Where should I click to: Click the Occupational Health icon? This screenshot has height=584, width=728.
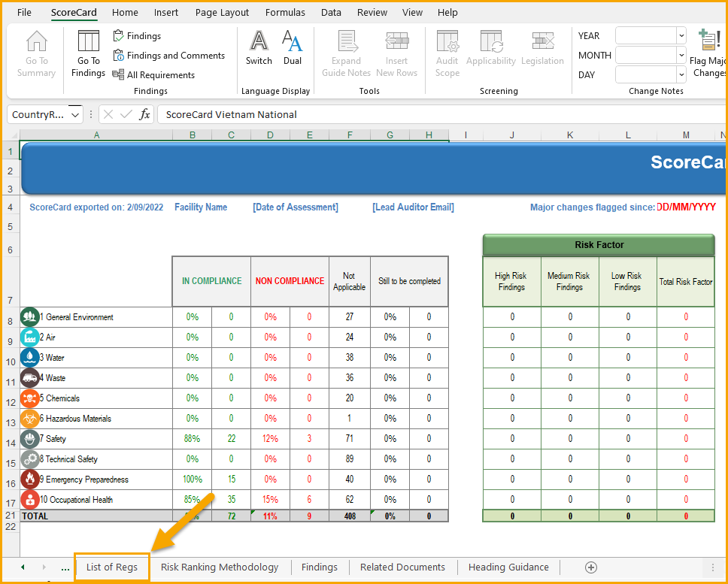coord(30,500)
